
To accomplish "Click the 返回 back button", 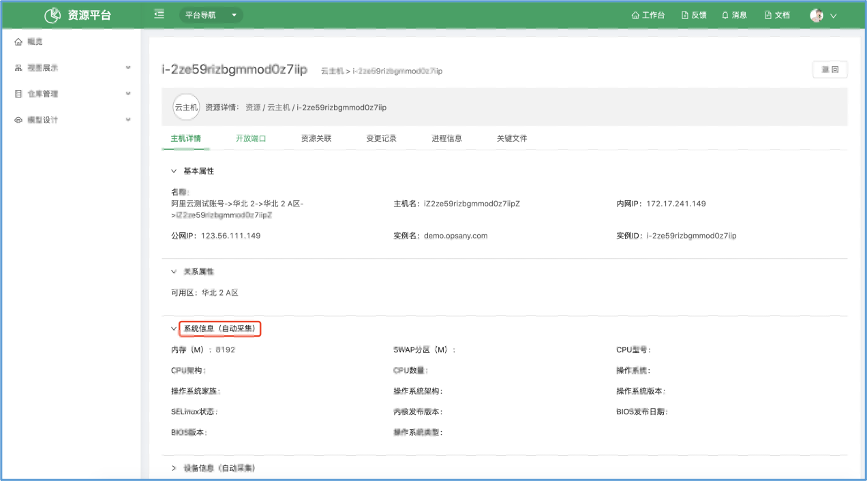I will tap(830, 70).
